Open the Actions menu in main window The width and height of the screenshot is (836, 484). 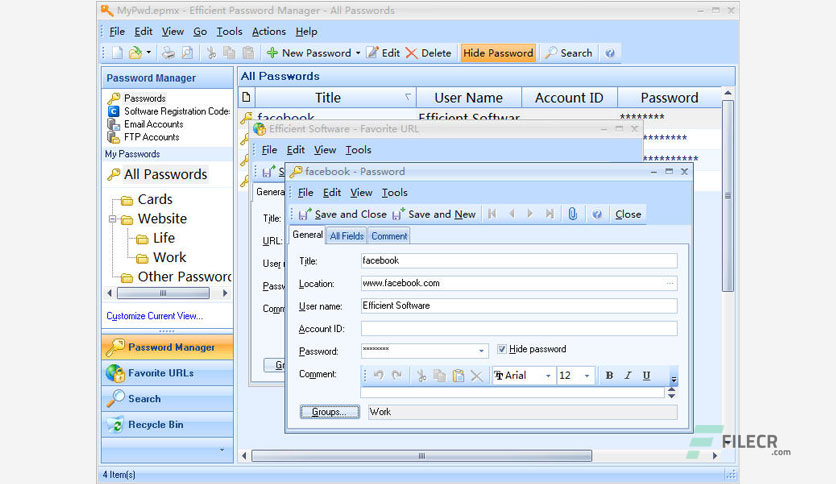coord(269,31)
